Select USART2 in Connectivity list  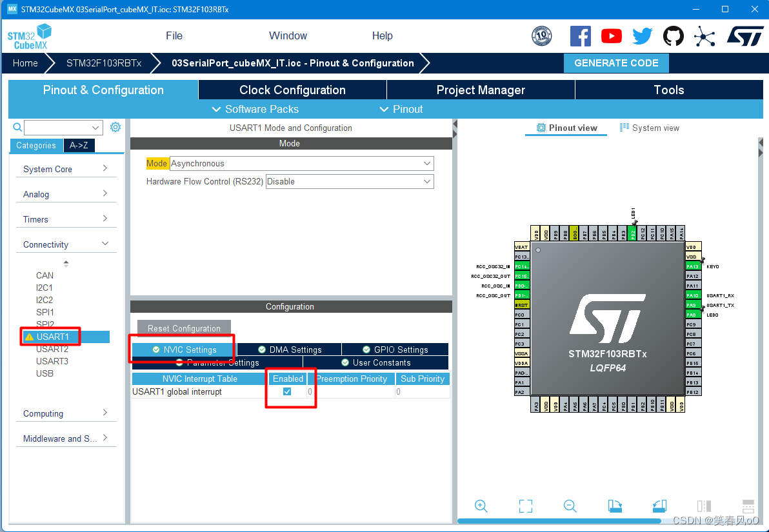(52, 349)
